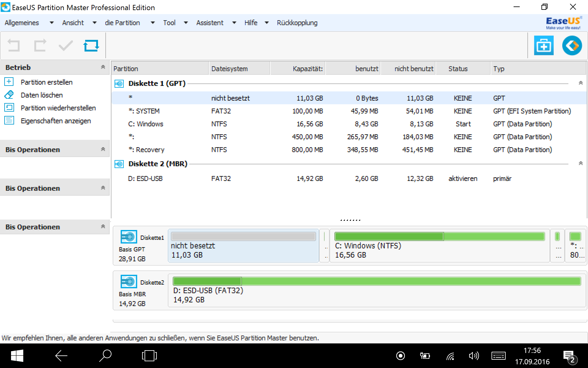Click the Daten löschen eraser icon
588x368 pixels.
[x=9, y=95]
